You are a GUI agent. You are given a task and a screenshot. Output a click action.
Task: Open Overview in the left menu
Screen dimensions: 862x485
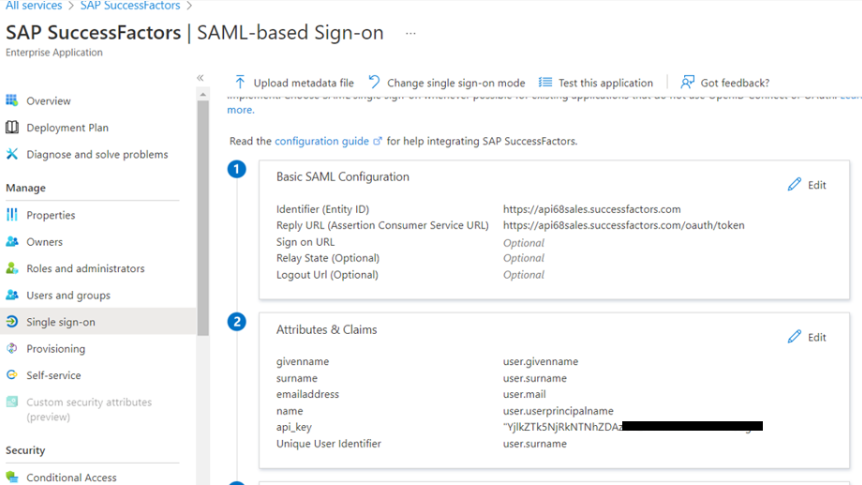[48, 101]
